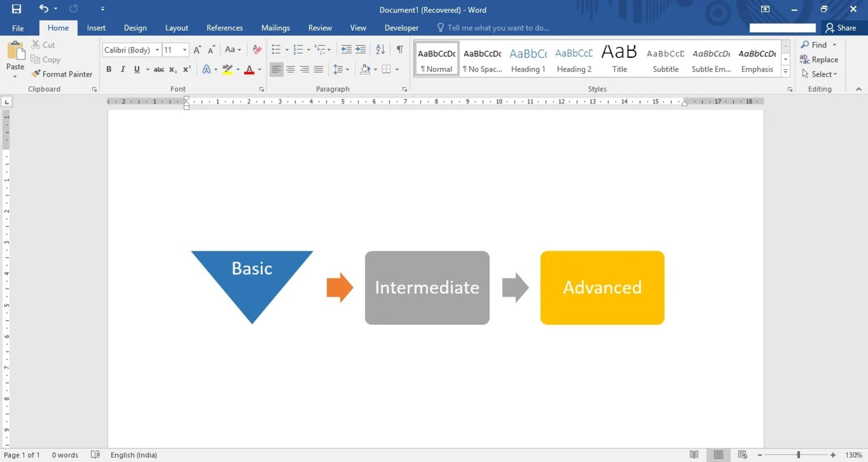Click the Borders icon

(386, 70)
